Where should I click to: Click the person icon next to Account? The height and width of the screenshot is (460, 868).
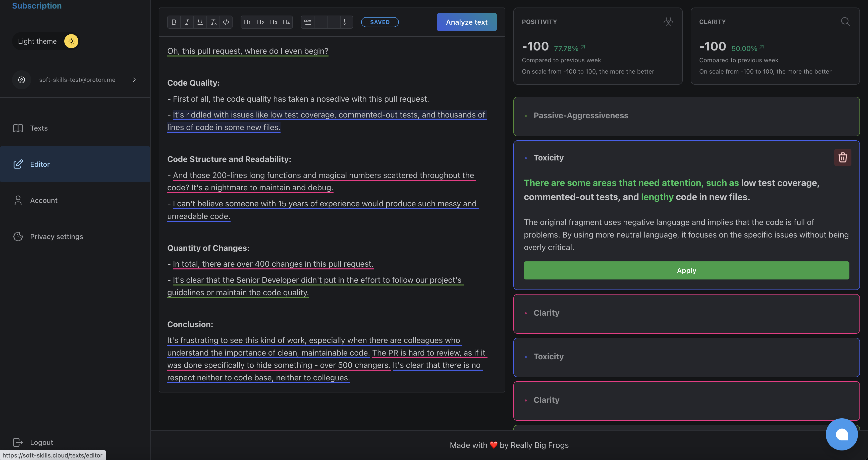[18, 200]
